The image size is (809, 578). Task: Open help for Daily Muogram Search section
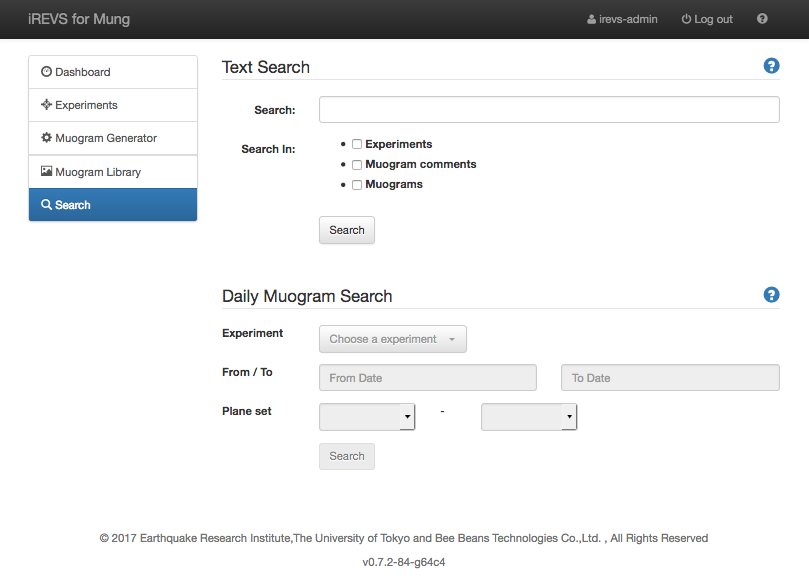pyautogui.click(x=771, y=295)
